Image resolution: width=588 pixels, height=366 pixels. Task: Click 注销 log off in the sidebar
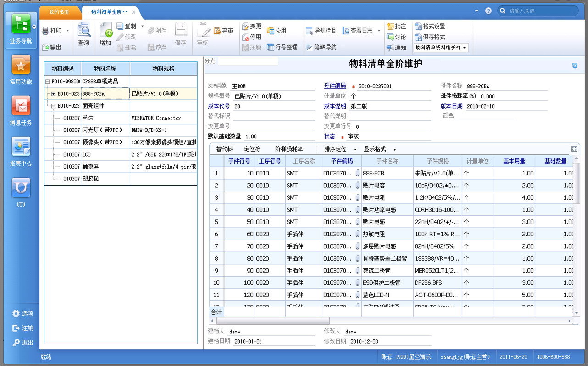click(x=23, y=328)
